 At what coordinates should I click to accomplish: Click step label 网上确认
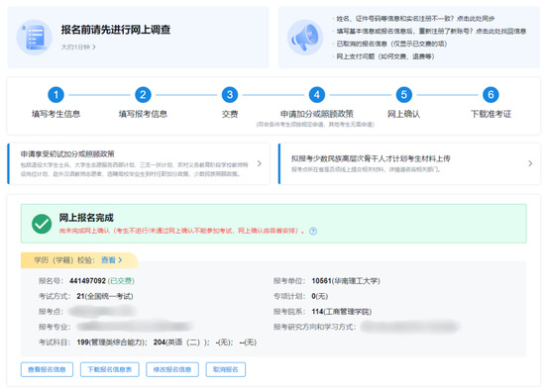click(x=403, y=114)
